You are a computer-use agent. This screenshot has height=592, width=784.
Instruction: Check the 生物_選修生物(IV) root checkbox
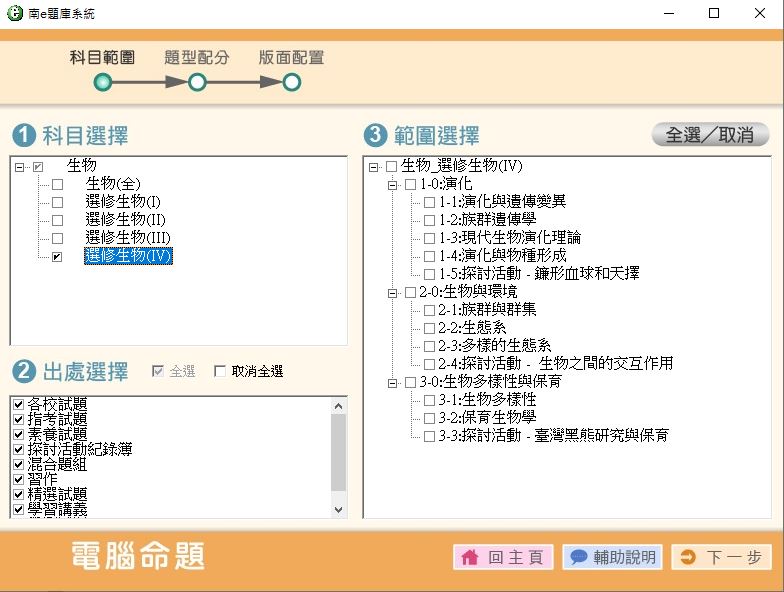coord(392,166)
